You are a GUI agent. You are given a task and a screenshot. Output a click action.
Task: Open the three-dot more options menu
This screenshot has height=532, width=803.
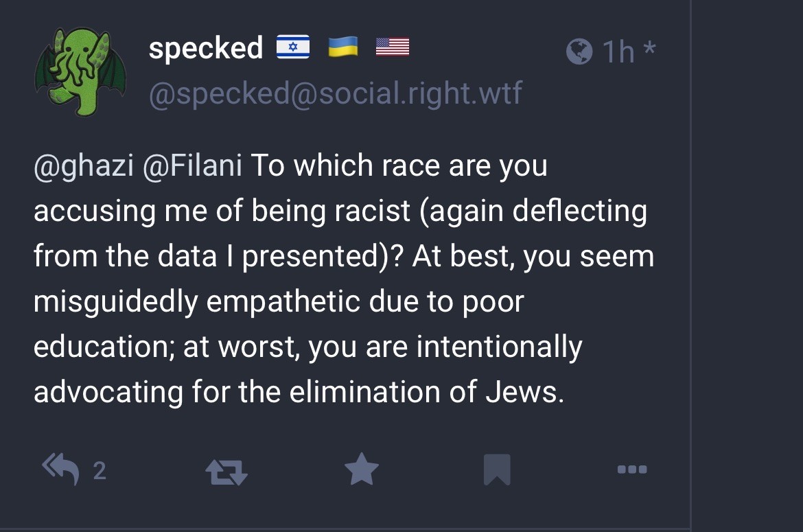tap(631, 470)
